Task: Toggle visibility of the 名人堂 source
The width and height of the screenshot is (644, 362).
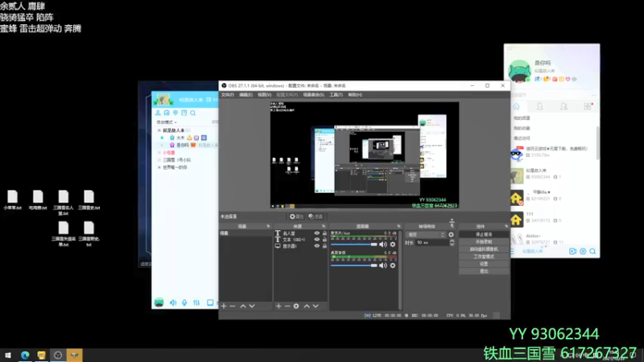Action: pyautogui.click(x=316, y=233)
